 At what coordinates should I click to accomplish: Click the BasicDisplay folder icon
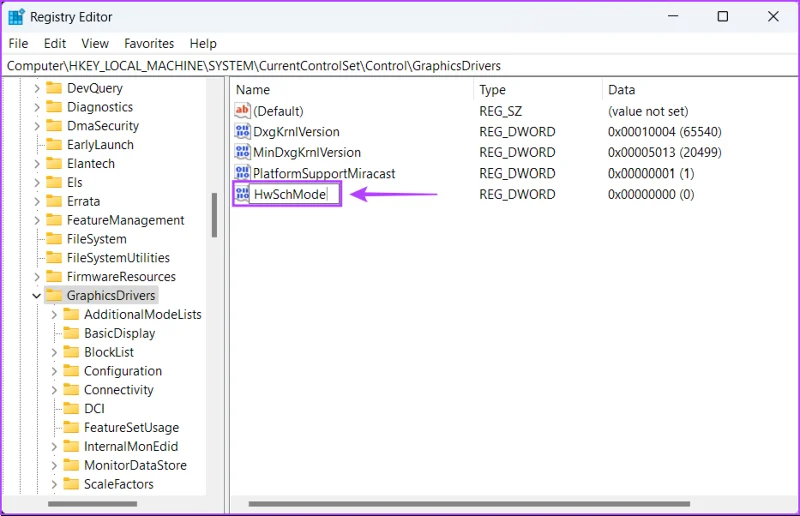click(71, 333)
